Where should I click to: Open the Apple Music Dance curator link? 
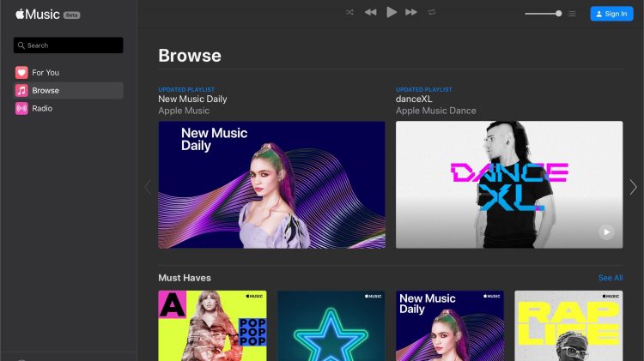[x=435, y=111]
